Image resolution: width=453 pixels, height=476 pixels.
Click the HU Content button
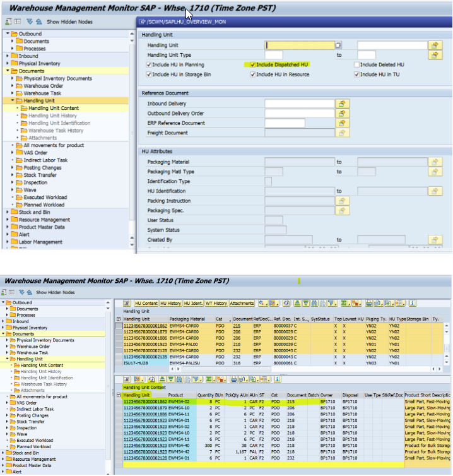[x=146, y=303]
